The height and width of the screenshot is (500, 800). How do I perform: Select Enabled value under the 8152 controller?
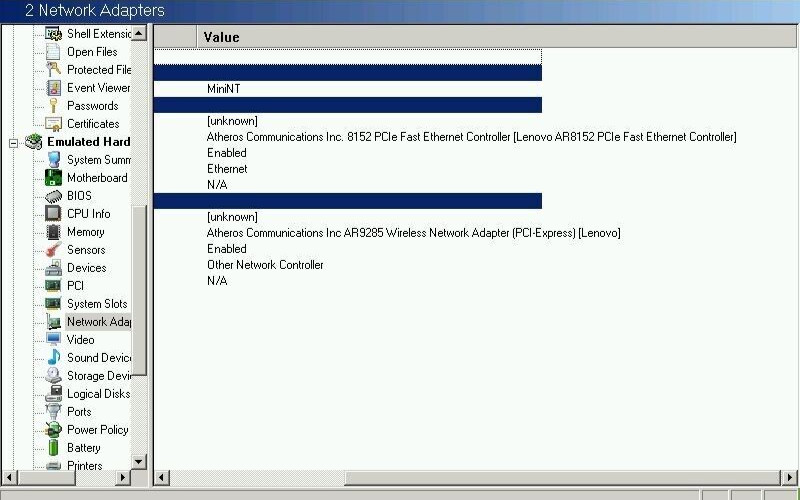coord(227,153)
